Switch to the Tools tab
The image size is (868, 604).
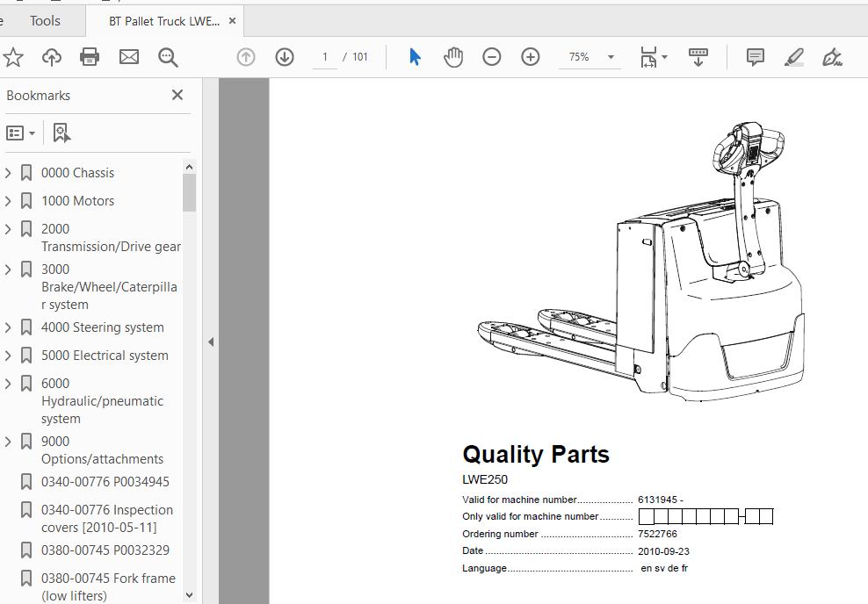[45, 21]
